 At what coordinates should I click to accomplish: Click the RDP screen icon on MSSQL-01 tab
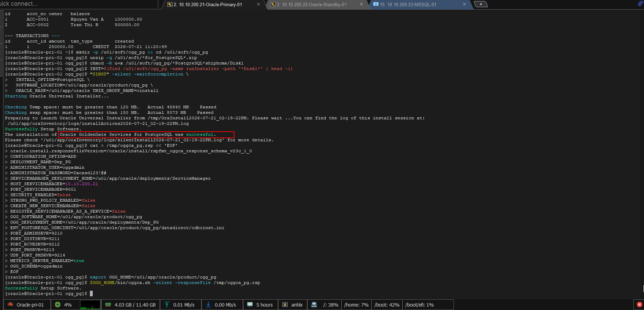(x=376, y=4)
